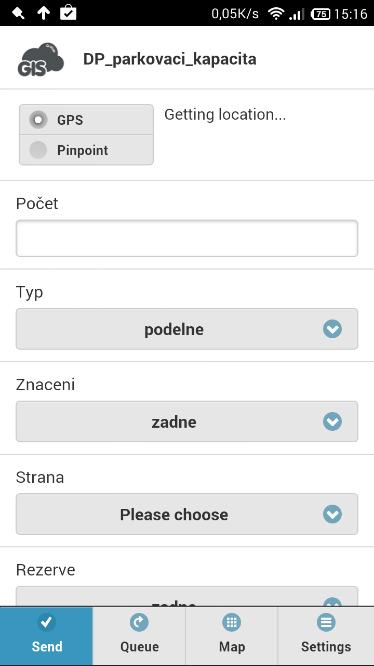Expand the partially visible Rezerve dropdown
Viewport: 374px width, 666px height.
187,596
